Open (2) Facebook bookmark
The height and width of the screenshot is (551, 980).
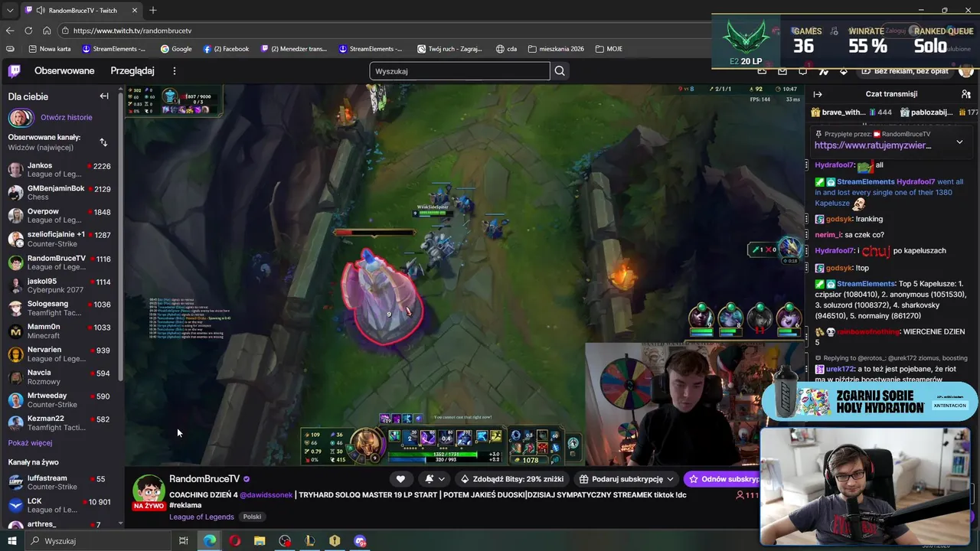pyautogui.click(x=226, y=49)
